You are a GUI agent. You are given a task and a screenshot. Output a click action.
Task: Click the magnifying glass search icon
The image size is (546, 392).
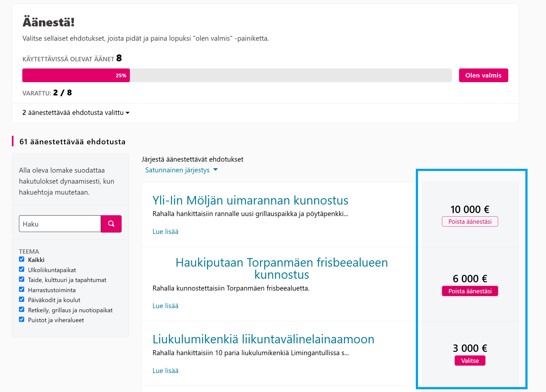pos(111,224)
